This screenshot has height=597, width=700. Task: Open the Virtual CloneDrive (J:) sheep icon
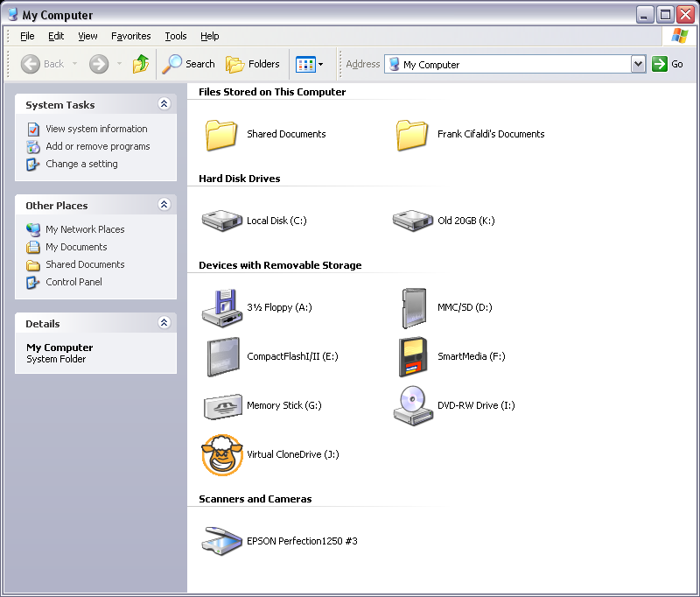[x=221, y=455]
